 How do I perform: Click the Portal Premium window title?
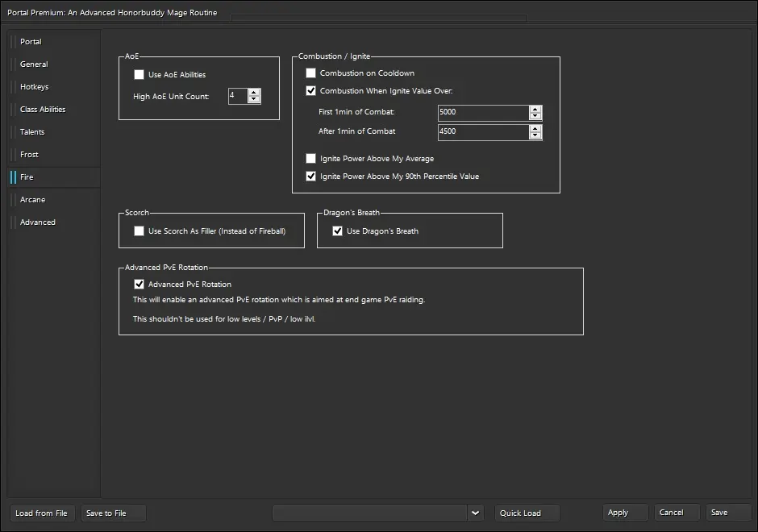pos(112,13)
